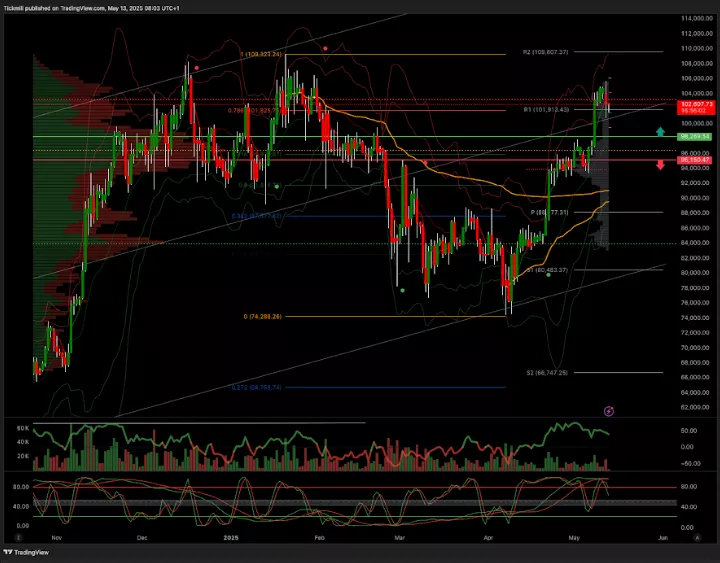Click the 110,000.00 mark on price scale
The width and height of the screenshot is (720, 563).
(695, 48)
